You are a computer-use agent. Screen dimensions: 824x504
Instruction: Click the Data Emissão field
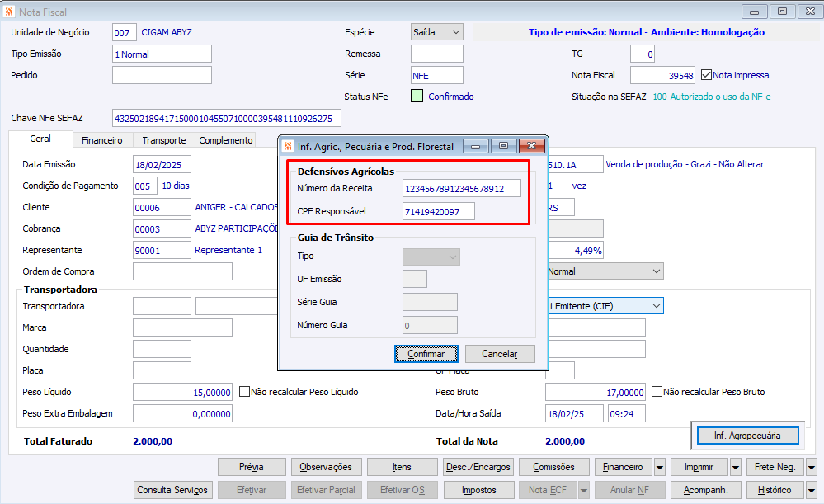[162, 164]
